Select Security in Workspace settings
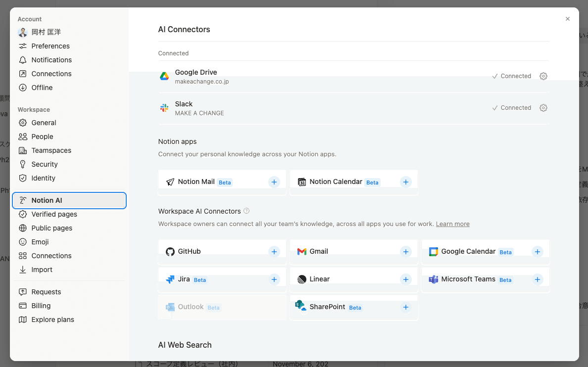 (x=45, y=164)
